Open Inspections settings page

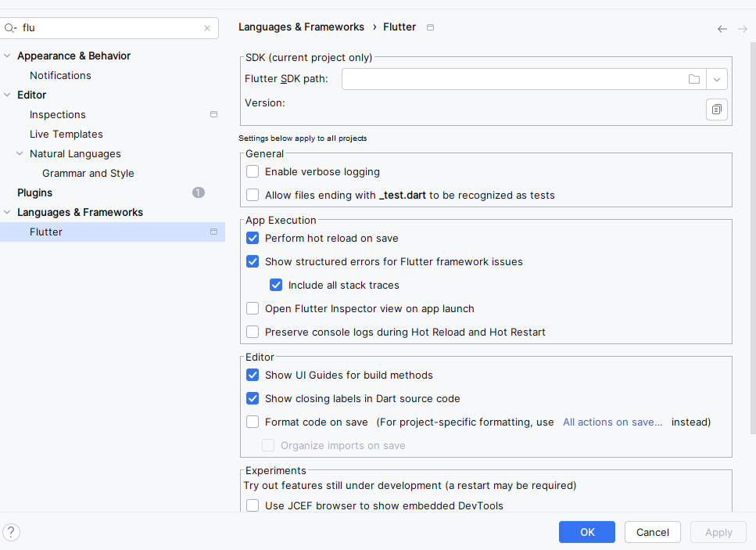(57, 114)
